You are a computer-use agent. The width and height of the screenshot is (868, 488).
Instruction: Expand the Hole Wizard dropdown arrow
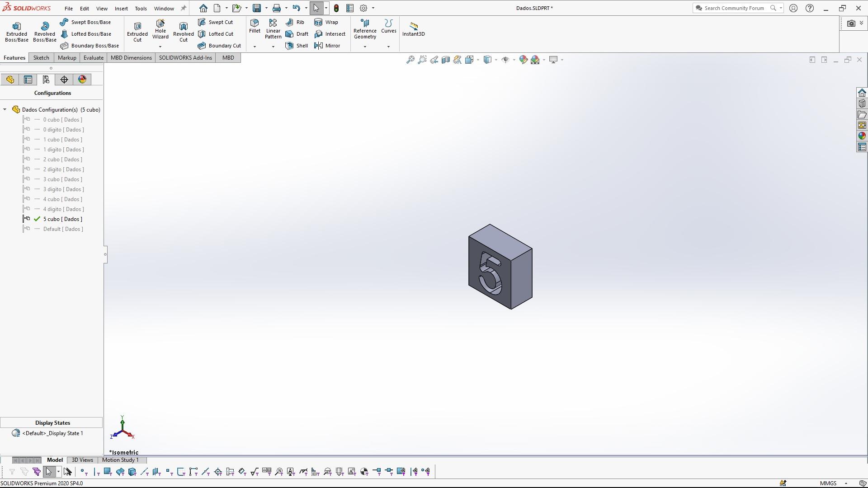(x=160, y=47)
